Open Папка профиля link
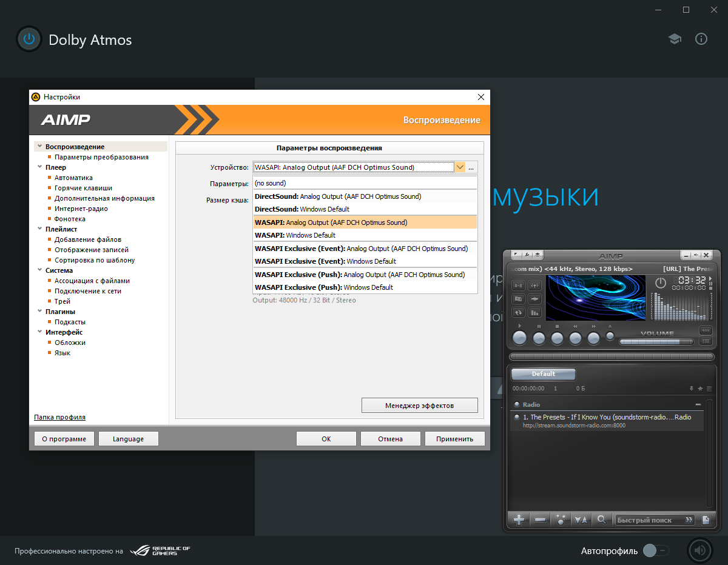Image resolution: width=728 pixels, height=565 pixels. pyautogui.click(x=60, y=417)
